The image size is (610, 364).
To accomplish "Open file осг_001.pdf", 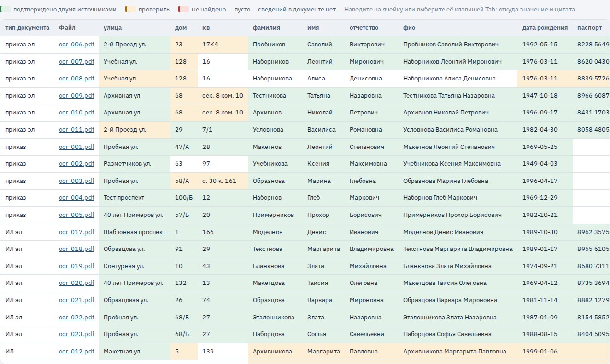I will pyautogui.click(x=77, y=147).
